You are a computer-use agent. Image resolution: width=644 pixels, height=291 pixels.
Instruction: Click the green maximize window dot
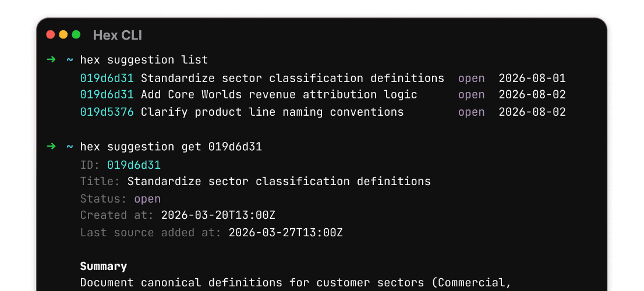pos(76,34)
